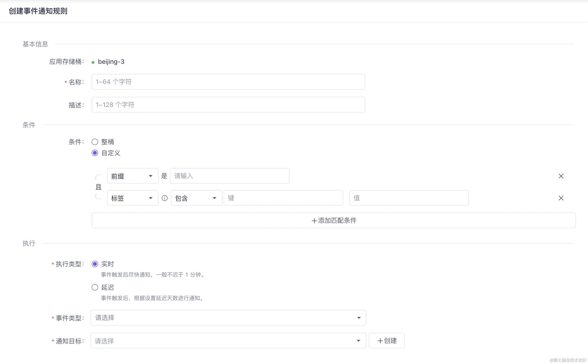The width and height of the screenshot is (588, 364).
Task: Select the 自定义 condition radio button
Action: [95, 153]
